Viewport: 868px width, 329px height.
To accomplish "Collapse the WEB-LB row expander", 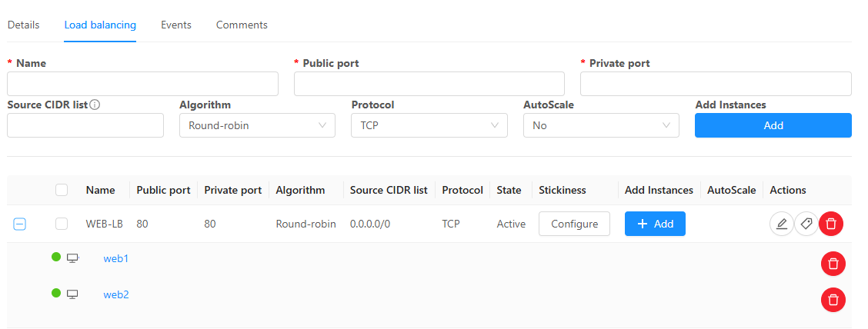I will (x=20, y=224).
